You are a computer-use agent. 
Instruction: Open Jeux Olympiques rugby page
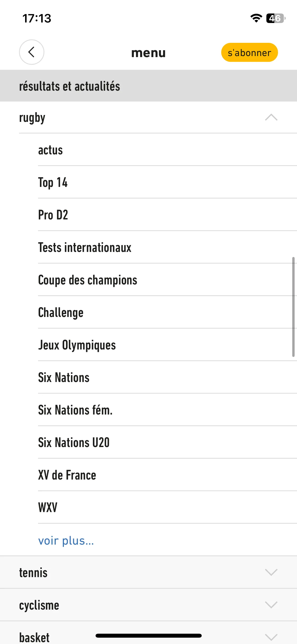tap(167, 345)
